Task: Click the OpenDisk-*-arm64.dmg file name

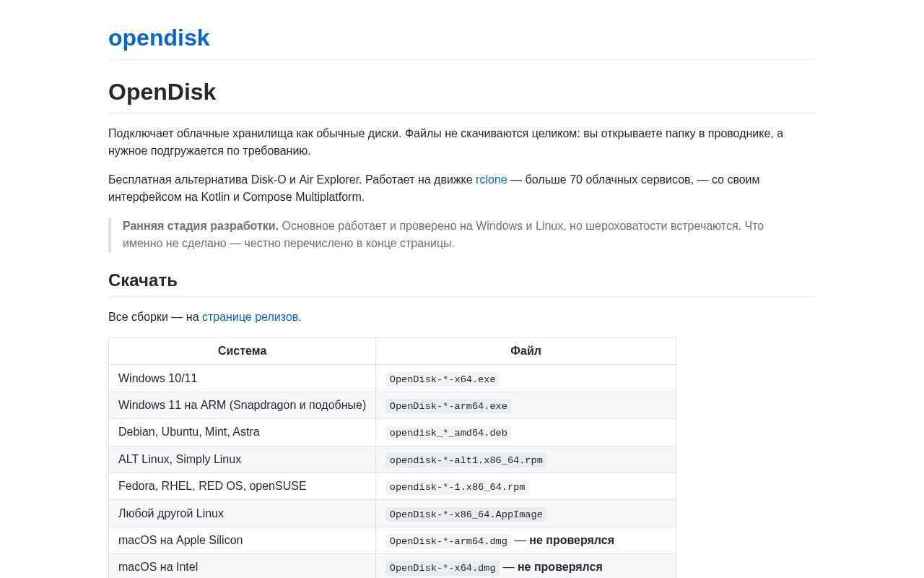Action: (448, 541)
